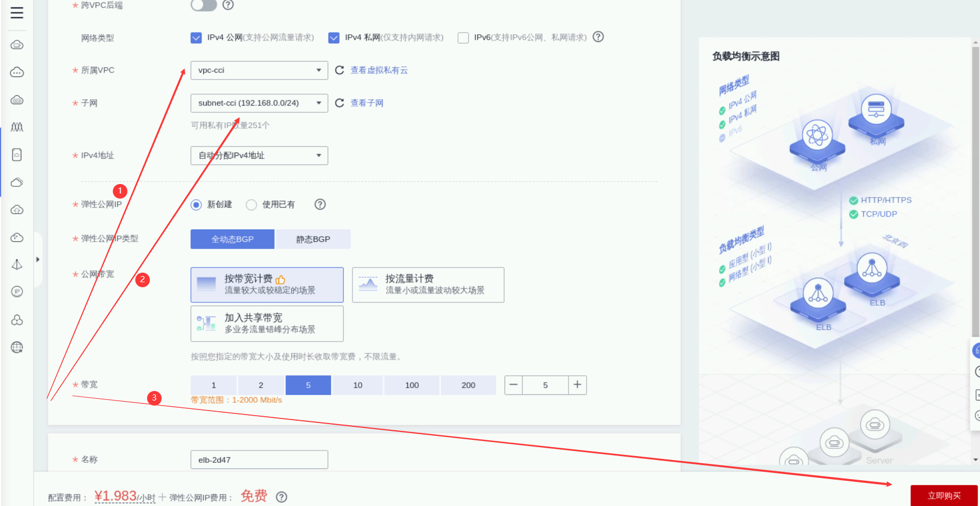Switch to 全动态BGP type

[x=232, y=239]
